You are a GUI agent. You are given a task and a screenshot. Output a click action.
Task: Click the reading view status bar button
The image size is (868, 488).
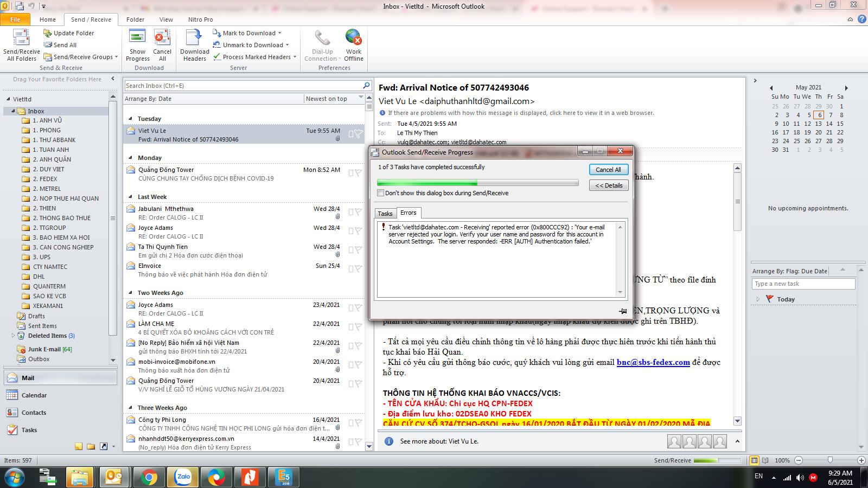coord(765,460)
